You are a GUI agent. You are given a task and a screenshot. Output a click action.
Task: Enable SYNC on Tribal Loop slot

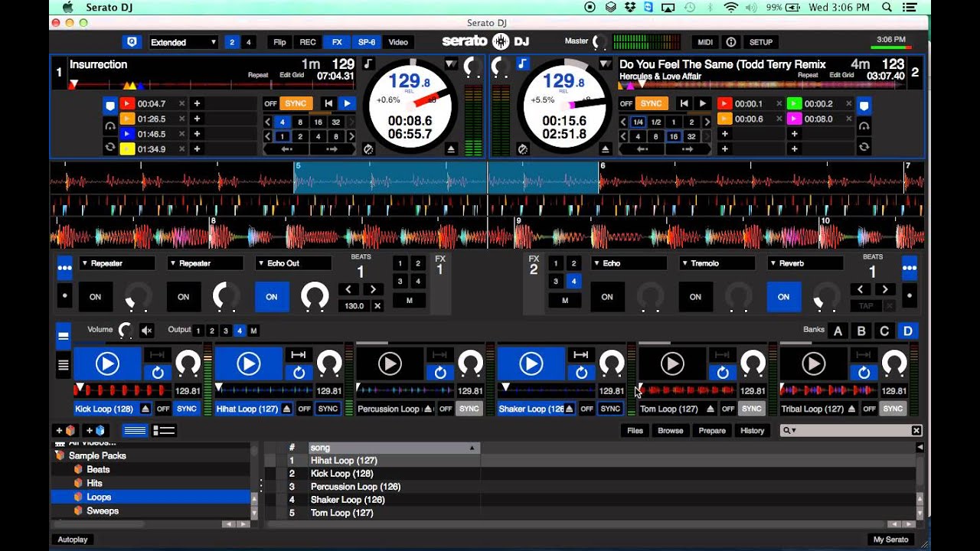point(893,409)
